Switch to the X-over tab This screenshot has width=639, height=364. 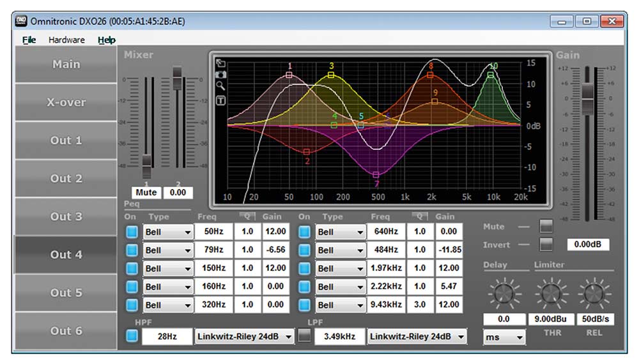tap(66, 102)
